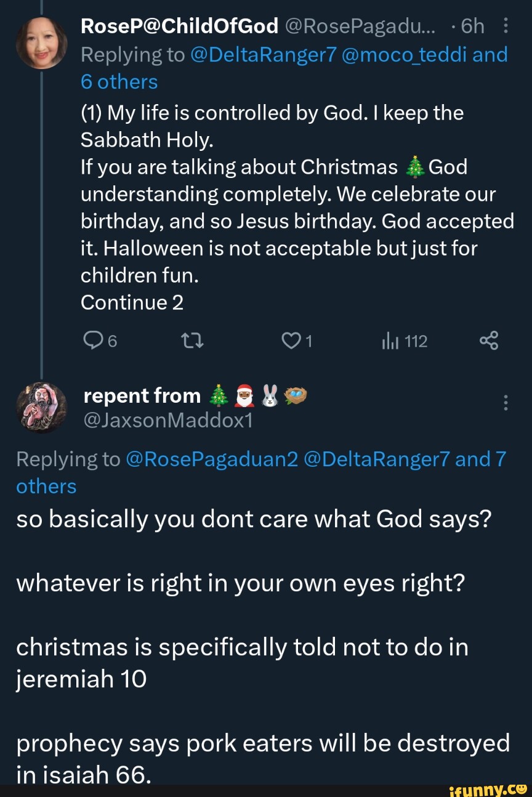
Task: Open RoseP's profile picture
Action: (41, 42)
